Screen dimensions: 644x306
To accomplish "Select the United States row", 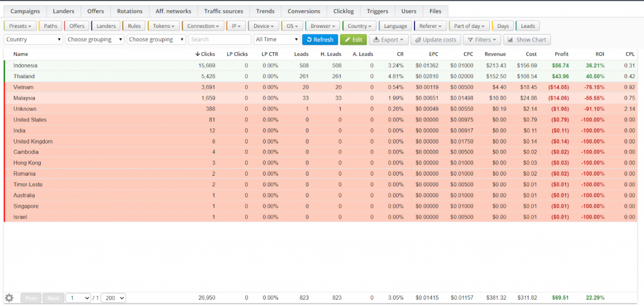I will point(320,120).
